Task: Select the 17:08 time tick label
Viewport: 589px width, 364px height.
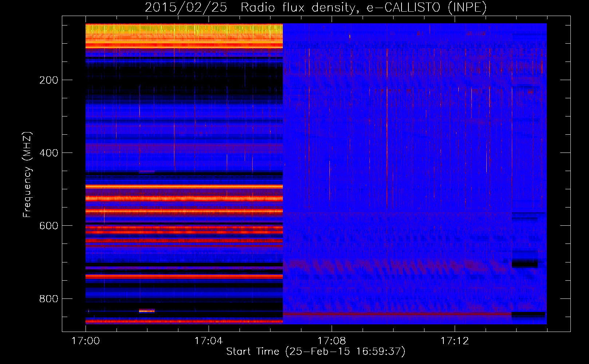Action: 332,341
